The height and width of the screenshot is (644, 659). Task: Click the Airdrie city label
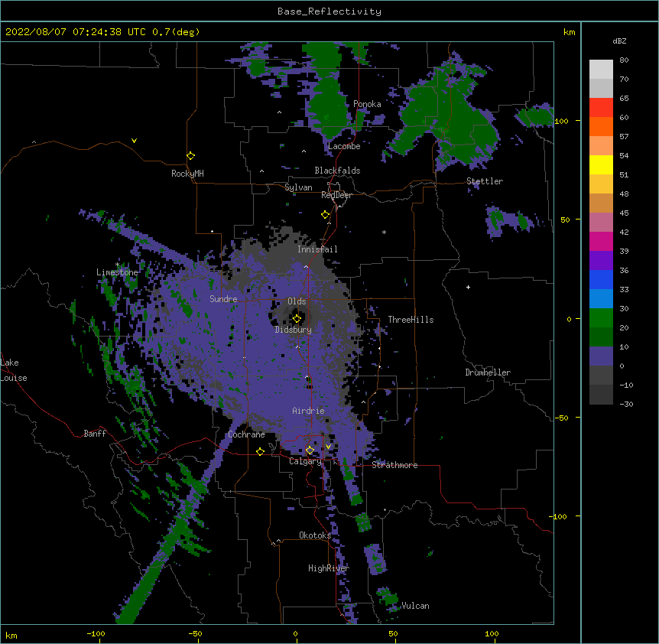308,411
